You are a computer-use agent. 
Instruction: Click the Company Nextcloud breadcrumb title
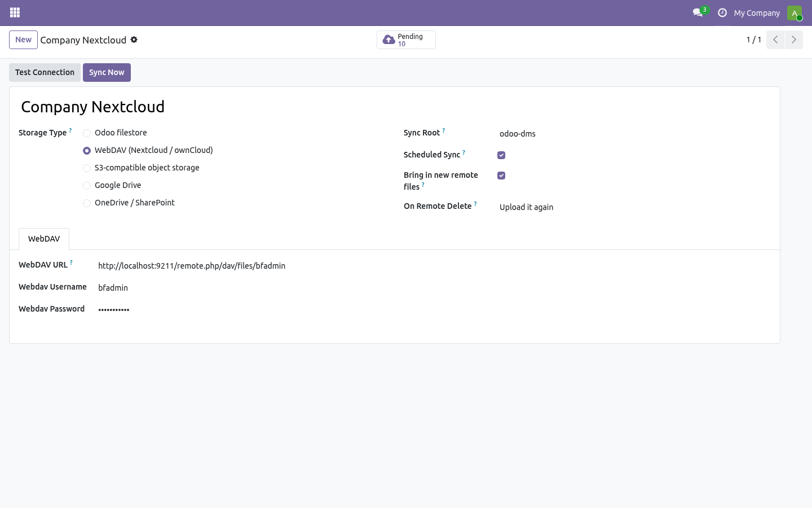(83, 40)
